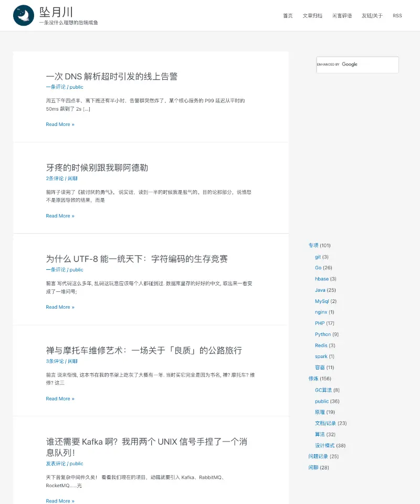
Task: Open hbase category in sidebar
Action: 322,279
